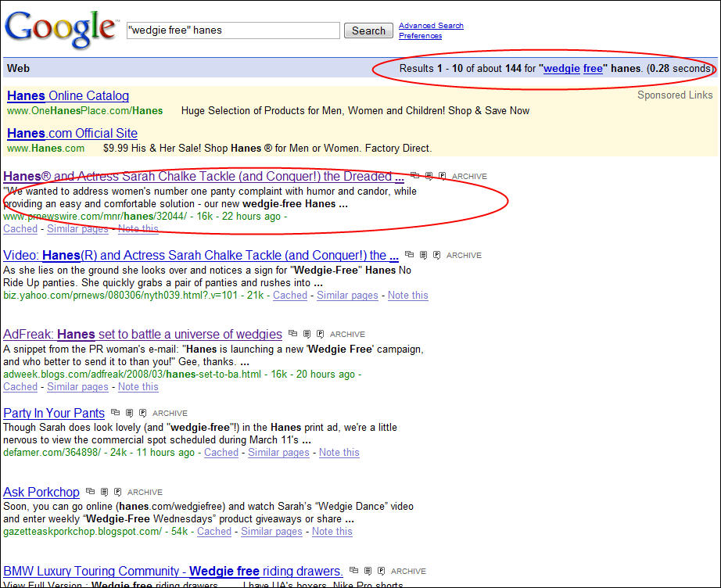Click P bubble icon beside Ask Porkchop
Viewport: 721px width, 588px height.
tap(118, 492)
